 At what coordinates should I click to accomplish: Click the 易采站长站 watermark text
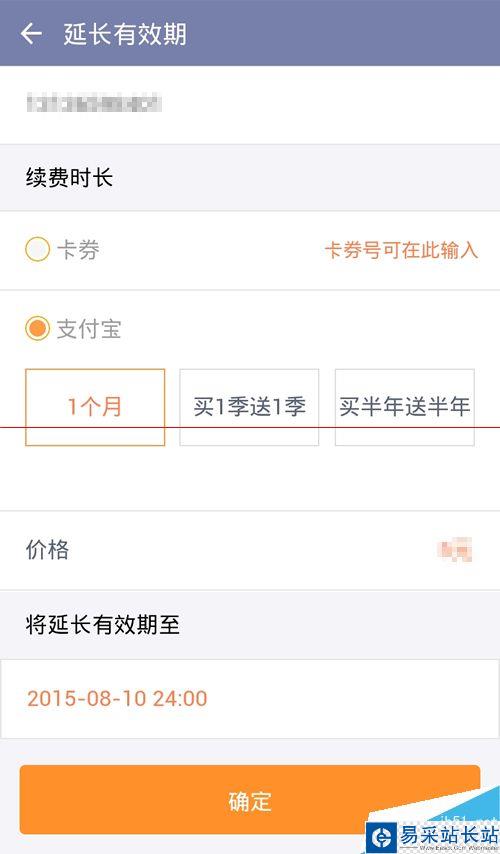449,835
